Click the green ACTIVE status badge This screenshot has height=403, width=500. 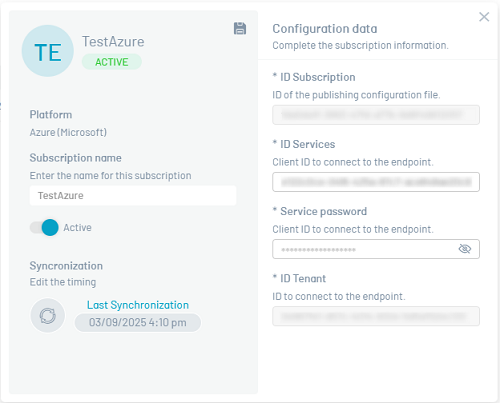[112, 62]
